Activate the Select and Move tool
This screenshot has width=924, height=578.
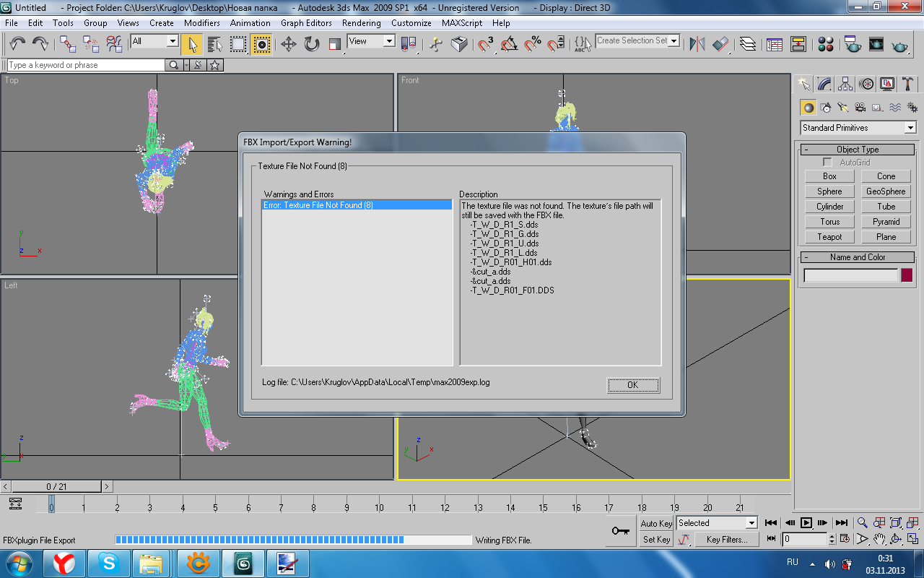coord(289,44)
